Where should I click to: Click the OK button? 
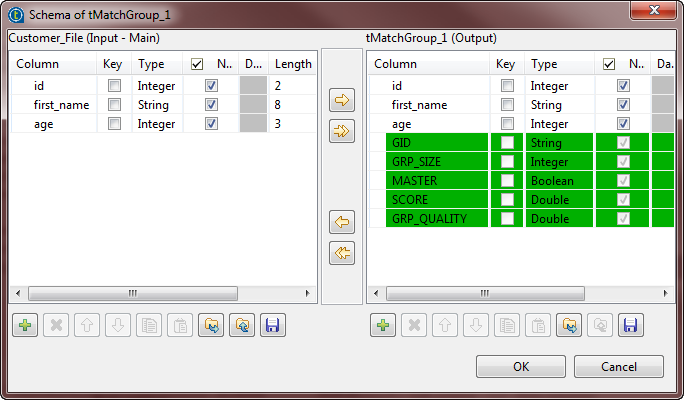[x=521, y=367]
